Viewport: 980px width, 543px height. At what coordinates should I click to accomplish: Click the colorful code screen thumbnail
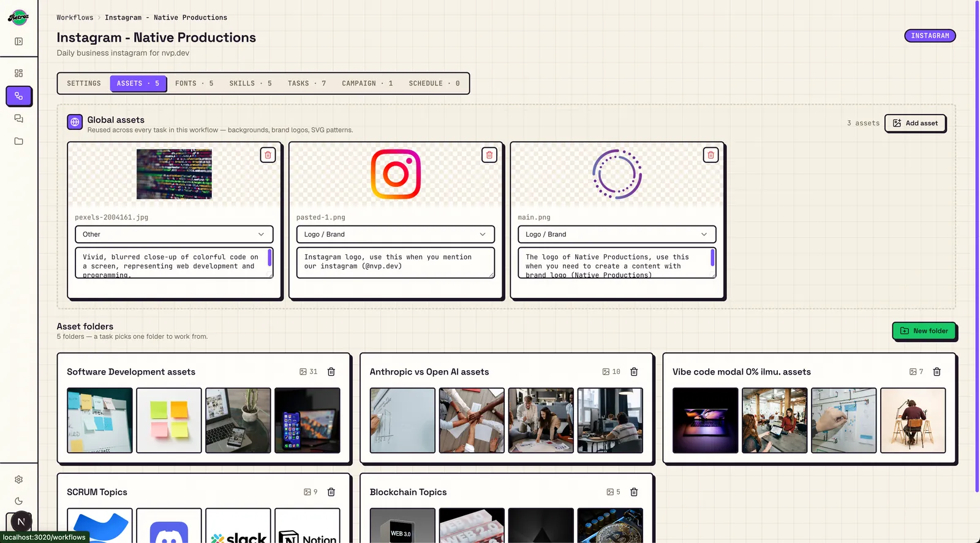pos(174,174)
